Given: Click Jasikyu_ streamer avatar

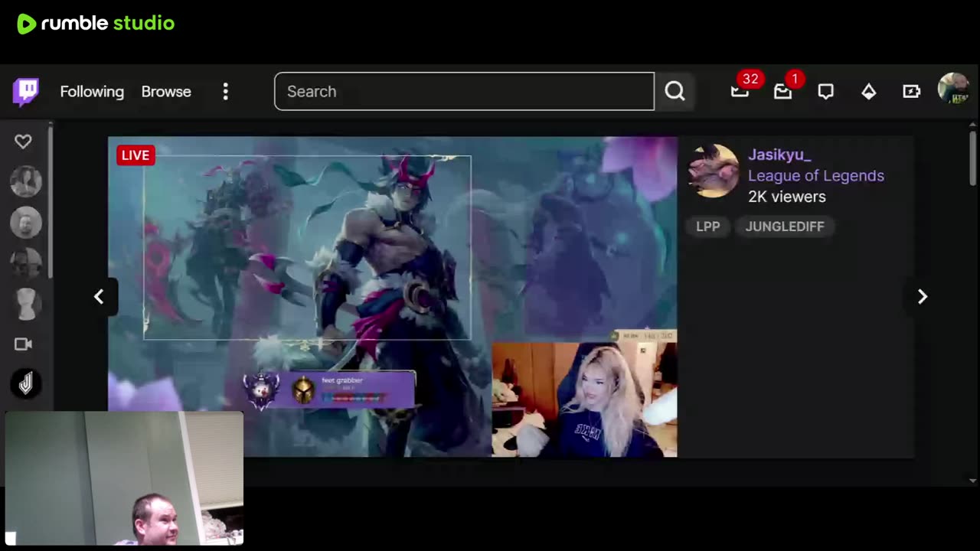Looking at the screenshot, I should pos(713,171).
